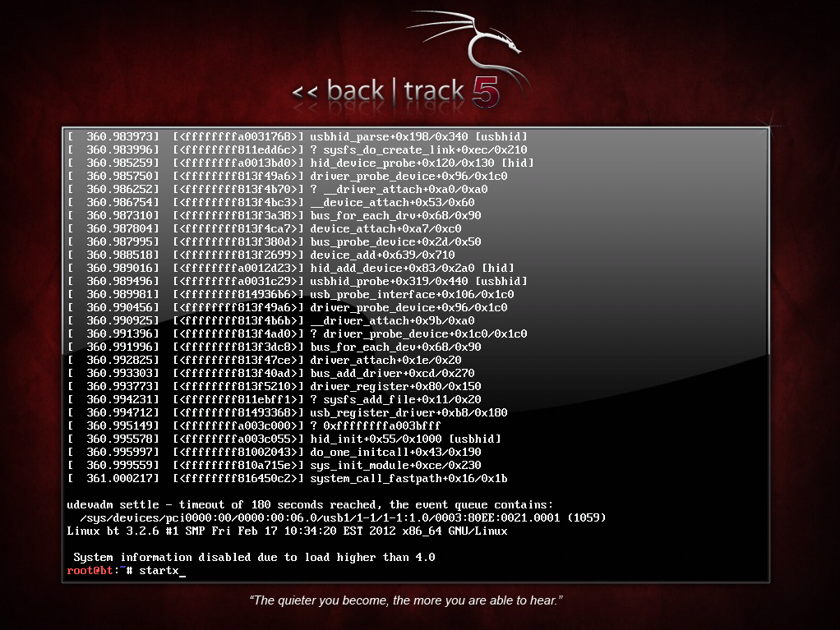Click the do_one_initcall trace line

pos(275,453)
